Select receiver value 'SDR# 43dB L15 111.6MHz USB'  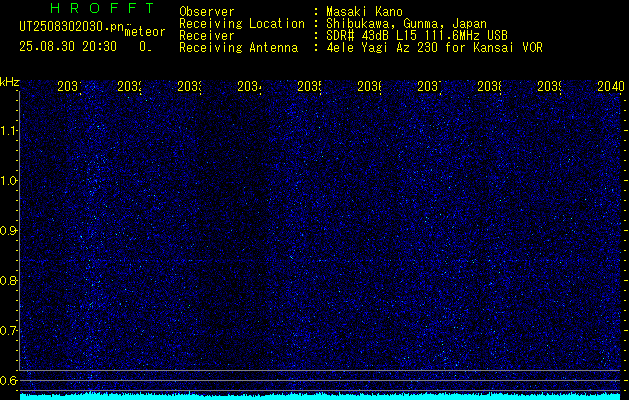tap(417, 36)
